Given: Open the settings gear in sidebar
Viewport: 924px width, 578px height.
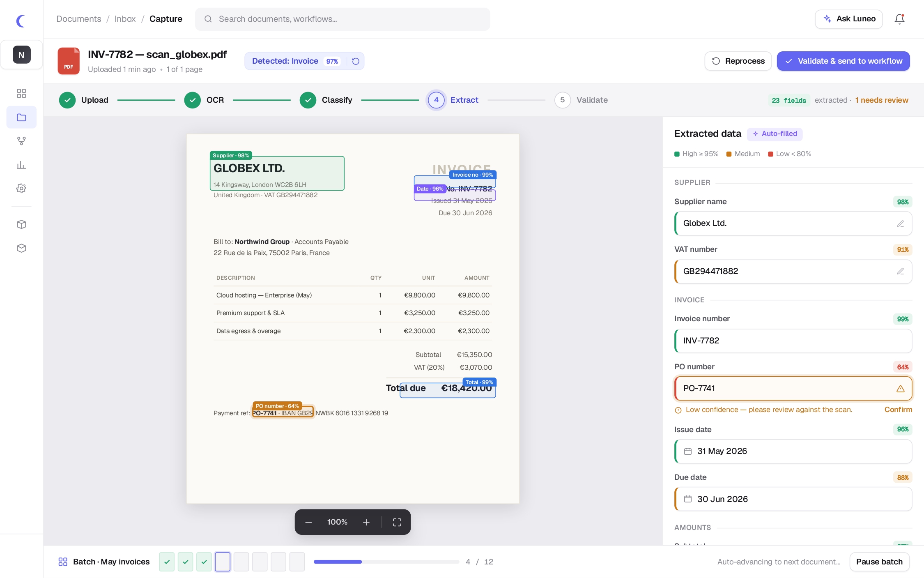Looking at the screenshot, I should (x=21, y=189).
